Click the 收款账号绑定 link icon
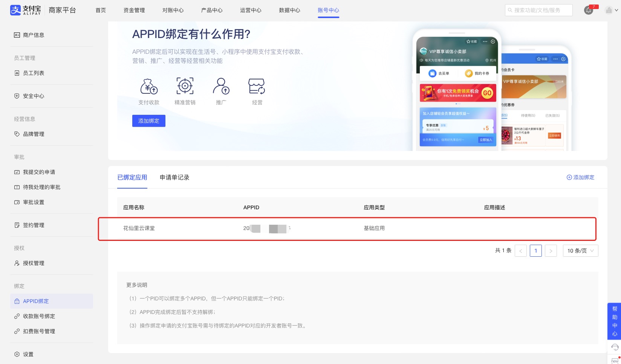The height and width of the screenshot is (364, 621). (x=17, y=316)
